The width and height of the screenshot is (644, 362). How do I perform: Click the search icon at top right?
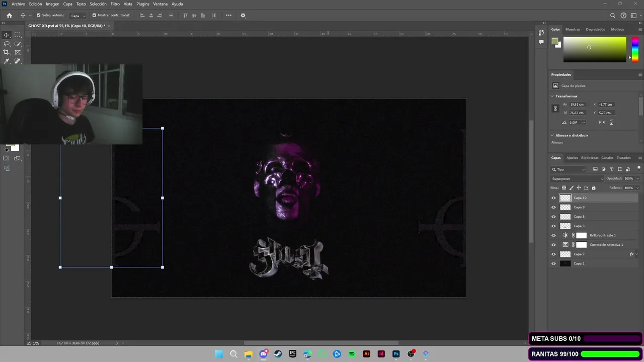click(613, 16)
